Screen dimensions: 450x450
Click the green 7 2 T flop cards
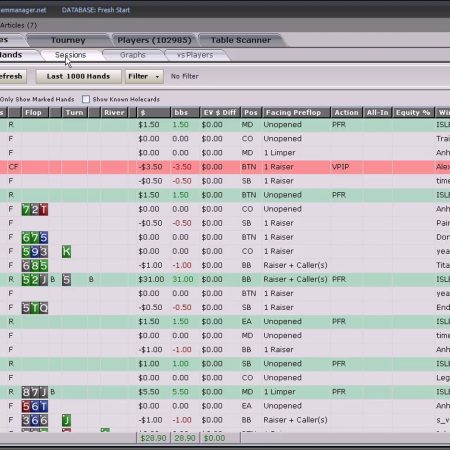pos(35,210)
